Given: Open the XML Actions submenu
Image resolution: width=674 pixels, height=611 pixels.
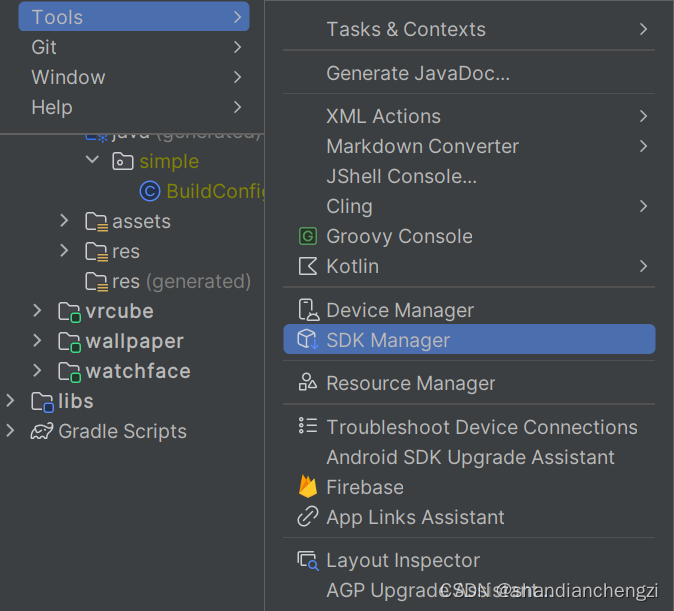Looking at the screenshot, I should (x=383, y=116).
